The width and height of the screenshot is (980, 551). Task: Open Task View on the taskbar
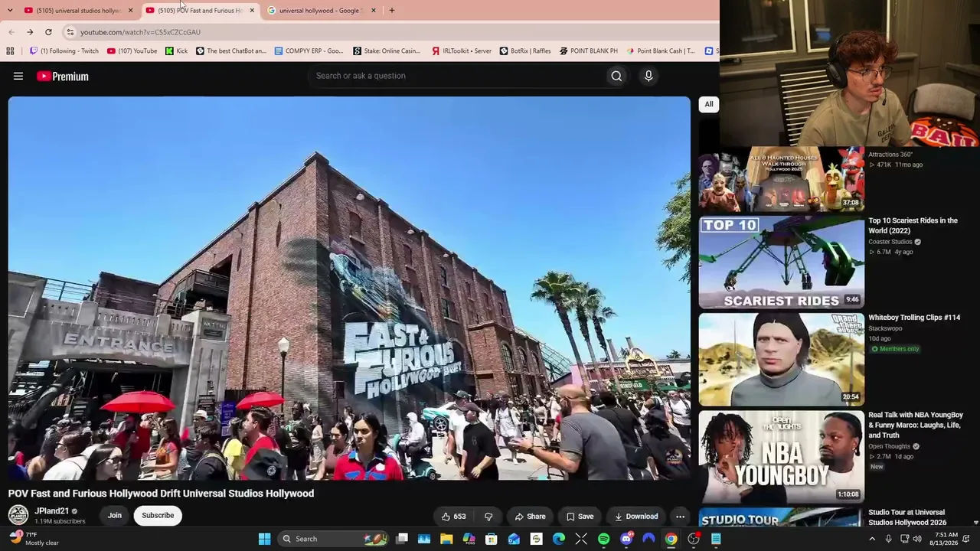[x=402, y=539]
